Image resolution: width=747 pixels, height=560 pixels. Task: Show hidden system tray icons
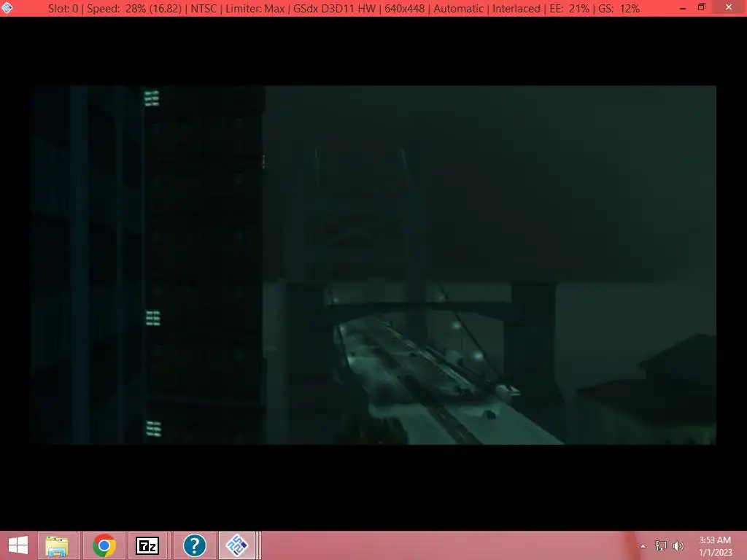(x=643, y=546)
